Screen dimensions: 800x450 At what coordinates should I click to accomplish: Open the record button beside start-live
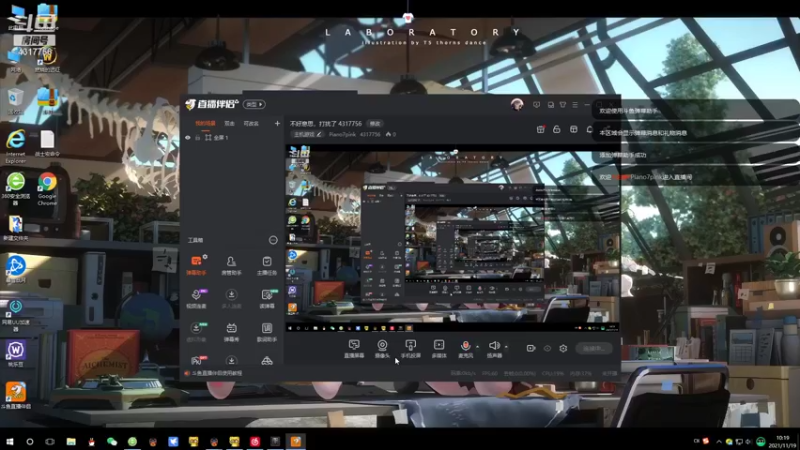tap(531, 348)
